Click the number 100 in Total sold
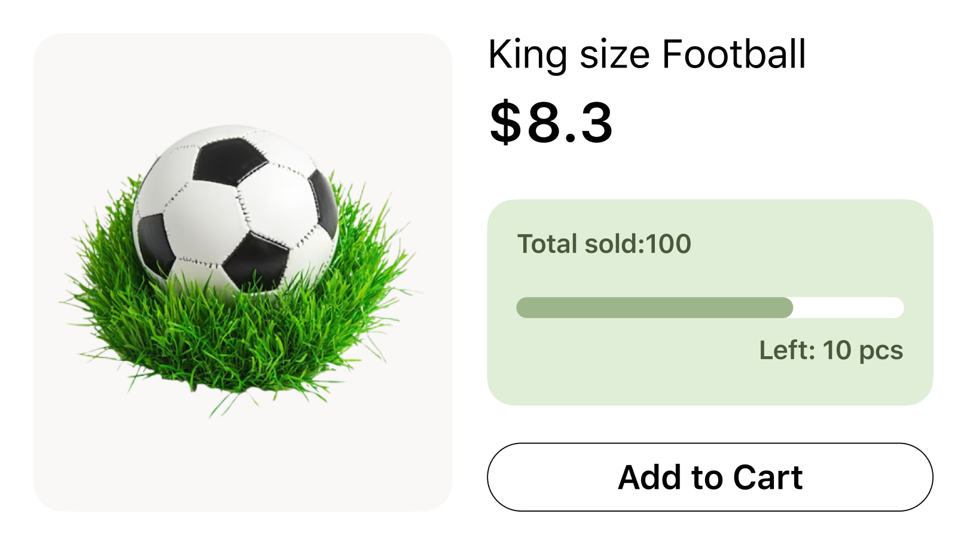 [669, 244]
